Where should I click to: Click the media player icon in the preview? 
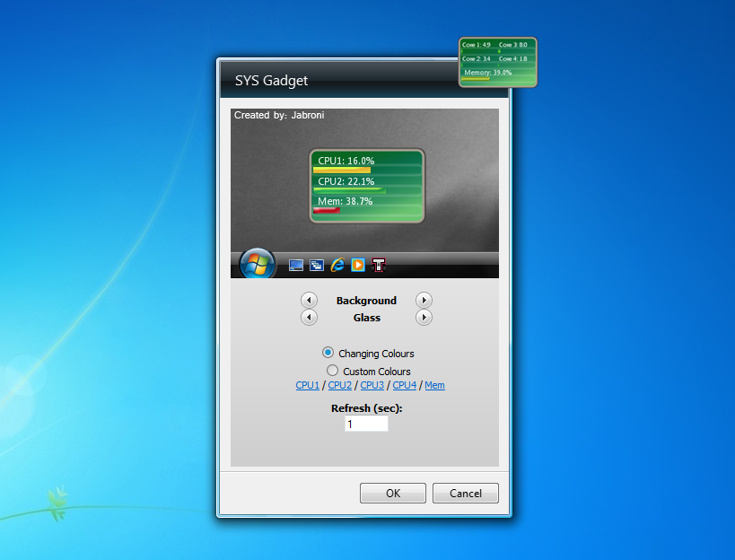[358, 265]
